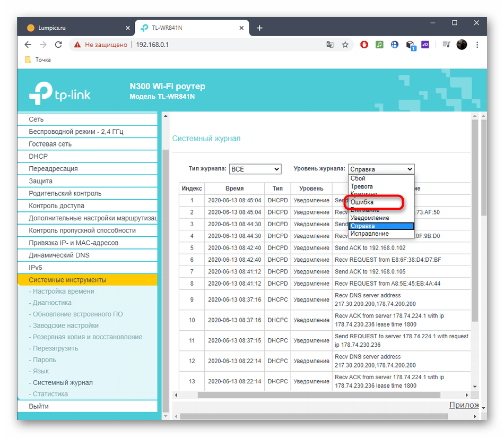
Task: Open the purple extension icon
Action: click(425, 45)
